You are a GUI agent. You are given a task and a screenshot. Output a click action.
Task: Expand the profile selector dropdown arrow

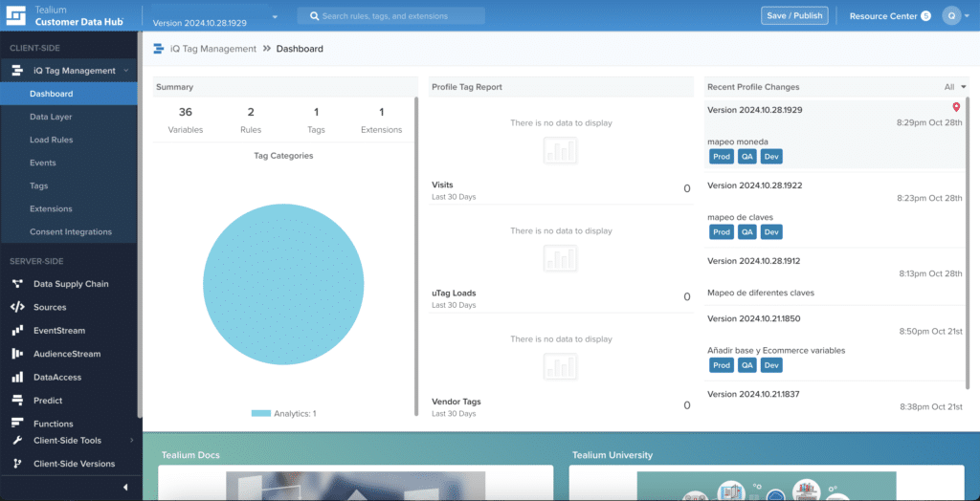[x=275, y=17]
